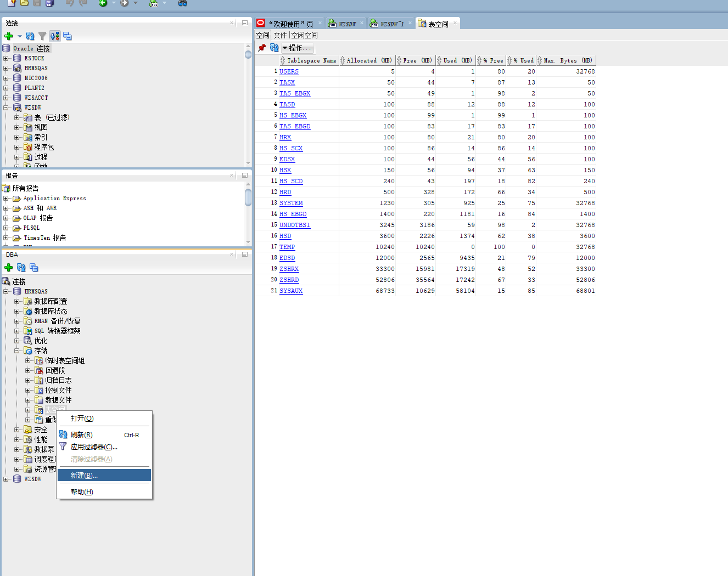Click the pin icon in tablespace toolbar

[262, 48]
